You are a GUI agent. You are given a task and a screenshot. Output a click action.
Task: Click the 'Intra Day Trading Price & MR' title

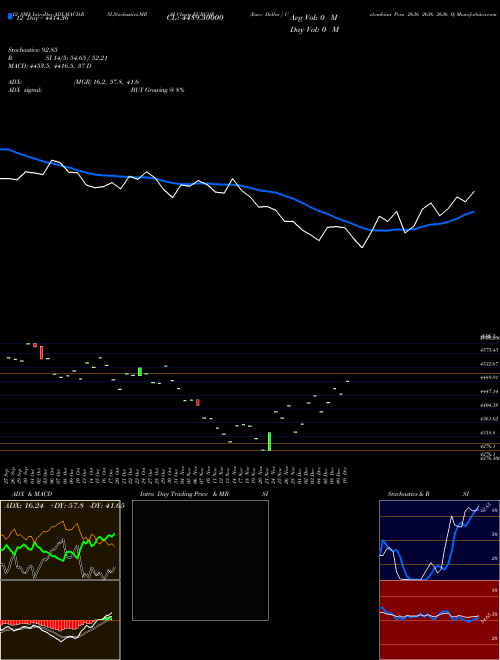(184, 494)
